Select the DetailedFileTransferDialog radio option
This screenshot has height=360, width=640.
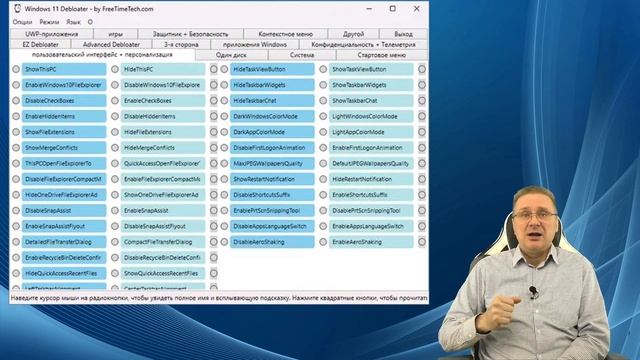[16, 242]
